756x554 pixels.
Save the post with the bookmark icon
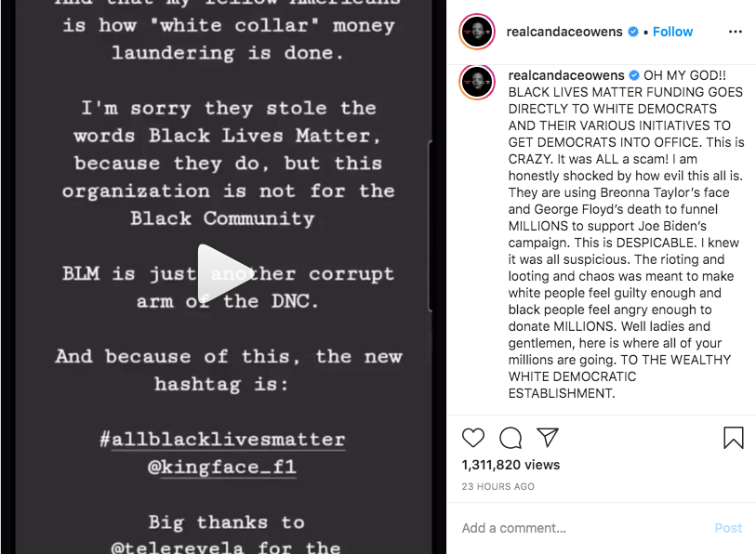[x=734, y=438]
